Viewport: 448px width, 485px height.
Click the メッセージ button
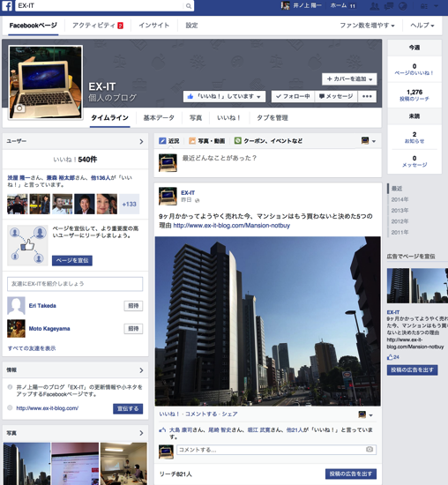tap(336, 96)
